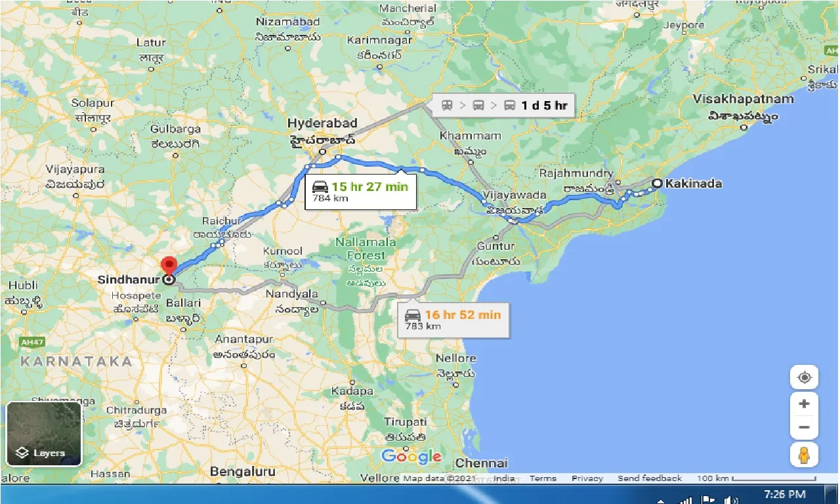This screenshot has width=840, height=504.
Task: Zoom out with the minus button
Action: tap(804, 427)
